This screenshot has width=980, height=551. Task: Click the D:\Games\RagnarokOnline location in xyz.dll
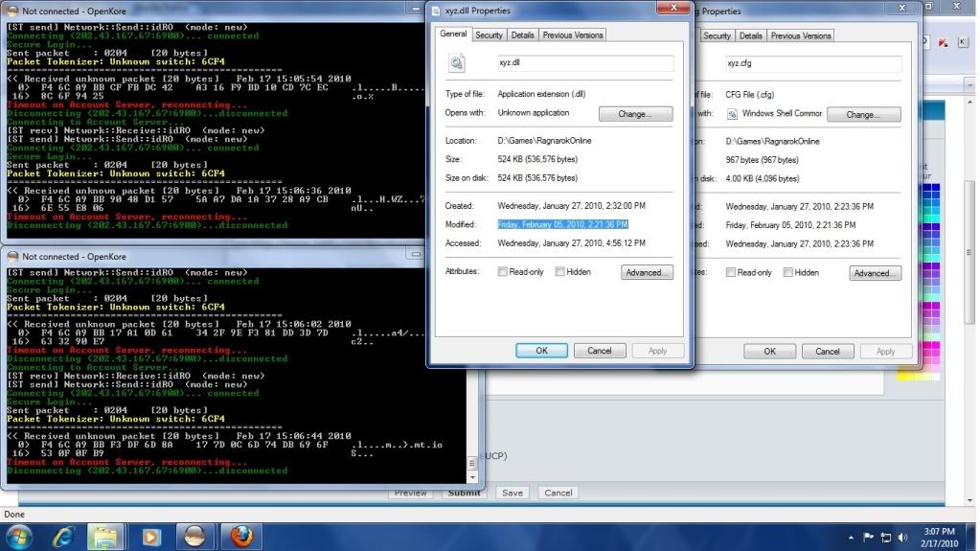click(x=544, y=141)
